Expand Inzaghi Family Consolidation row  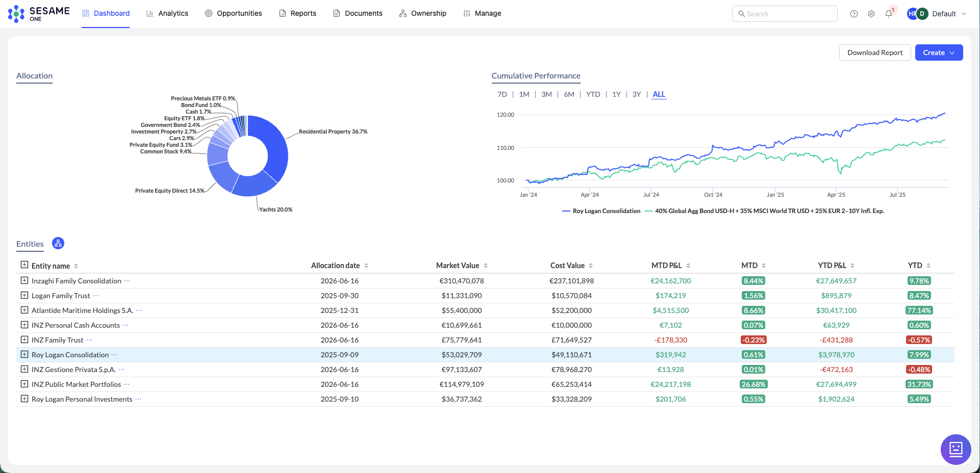point(24,280)
